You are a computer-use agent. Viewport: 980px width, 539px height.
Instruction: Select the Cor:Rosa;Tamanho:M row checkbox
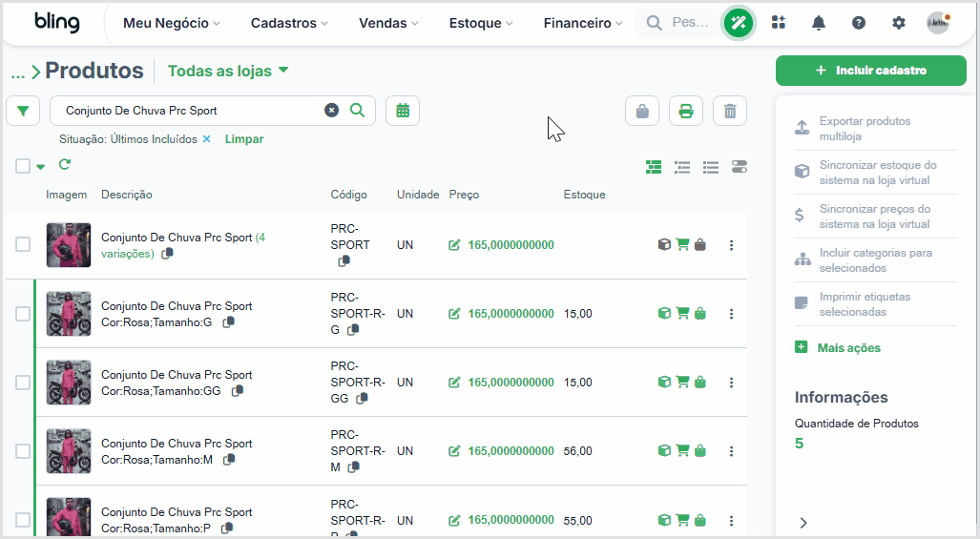coord(23,451)
